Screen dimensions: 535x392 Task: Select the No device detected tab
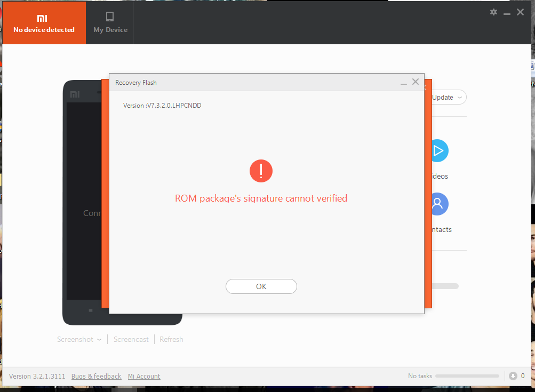(x=44, y=23)
